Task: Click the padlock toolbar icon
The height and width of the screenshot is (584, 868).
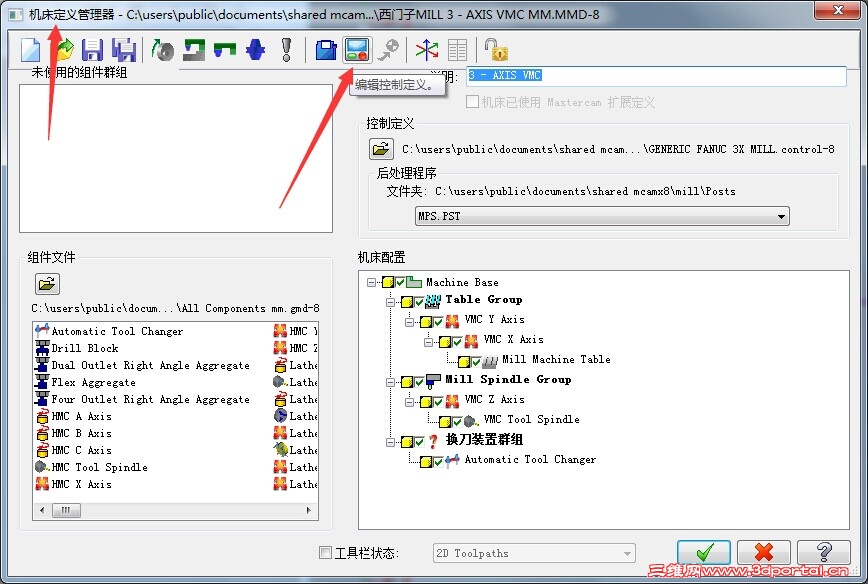Action: tap(496, 50)
